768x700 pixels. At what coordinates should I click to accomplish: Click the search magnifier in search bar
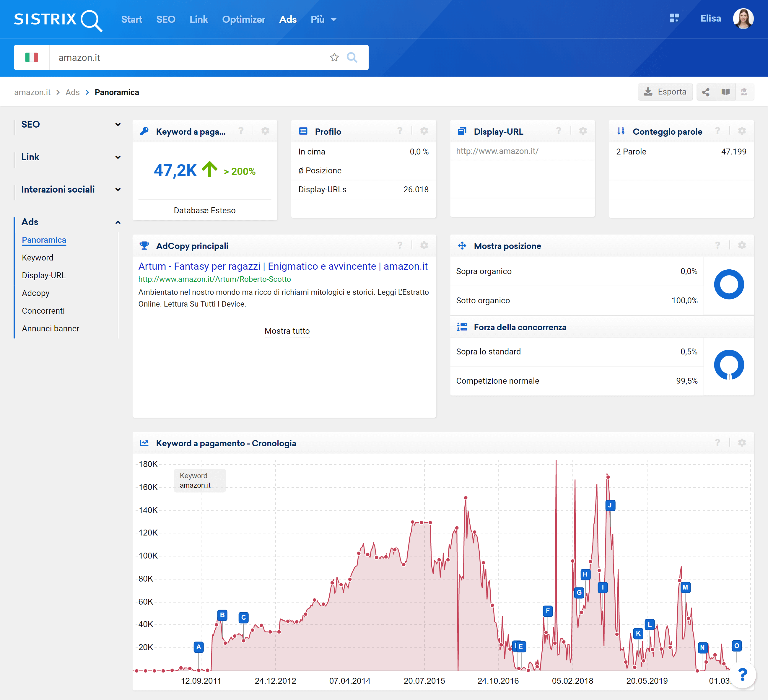click(352, 58)
